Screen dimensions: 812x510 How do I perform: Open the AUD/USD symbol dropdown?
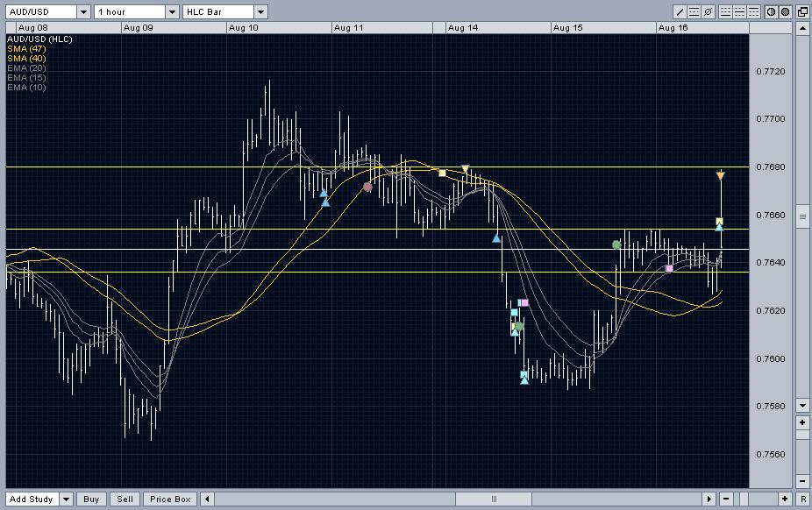[x=83, y=12]
